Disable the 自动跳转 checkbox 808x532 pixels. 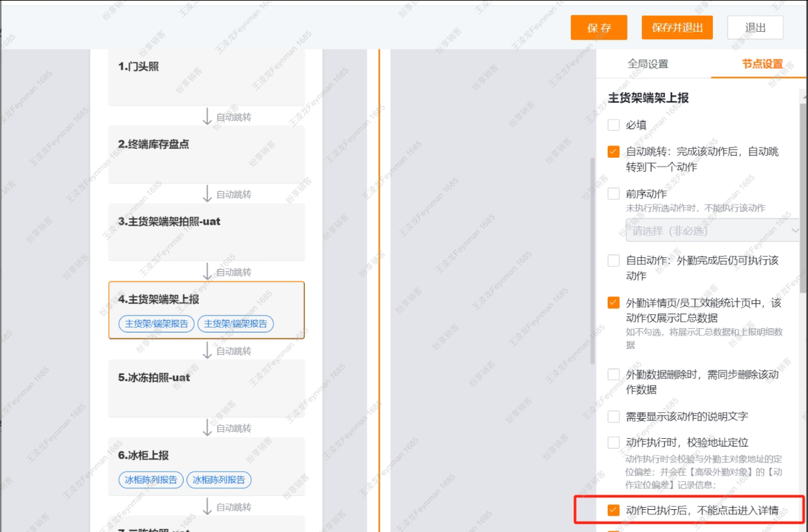613,151
